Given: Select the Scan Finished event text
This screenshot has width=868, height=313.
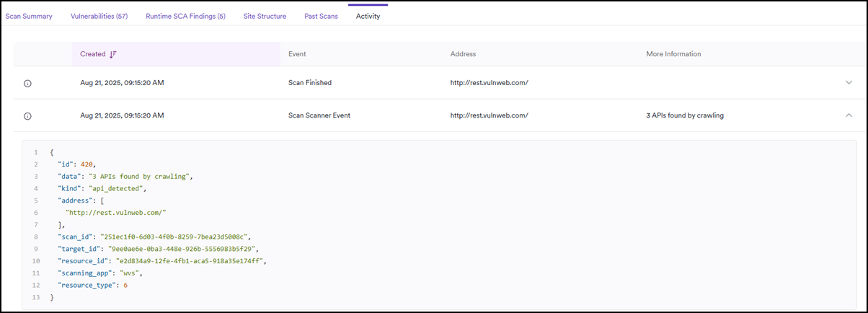Looking at the screenshot, I should coord(310,83).
